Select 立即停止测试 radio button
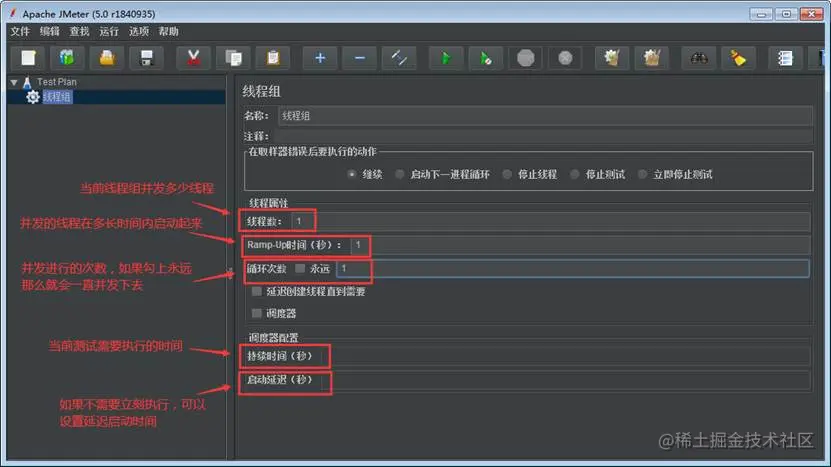This screenshot has width=831, height=467. 642,174
